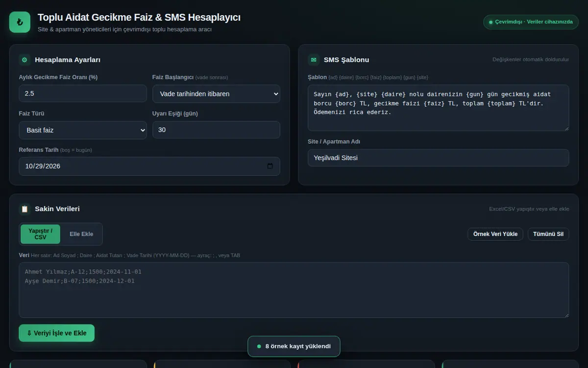Click the green Turkish lira logo icon

pyautogui.click(x=20, y=22)
